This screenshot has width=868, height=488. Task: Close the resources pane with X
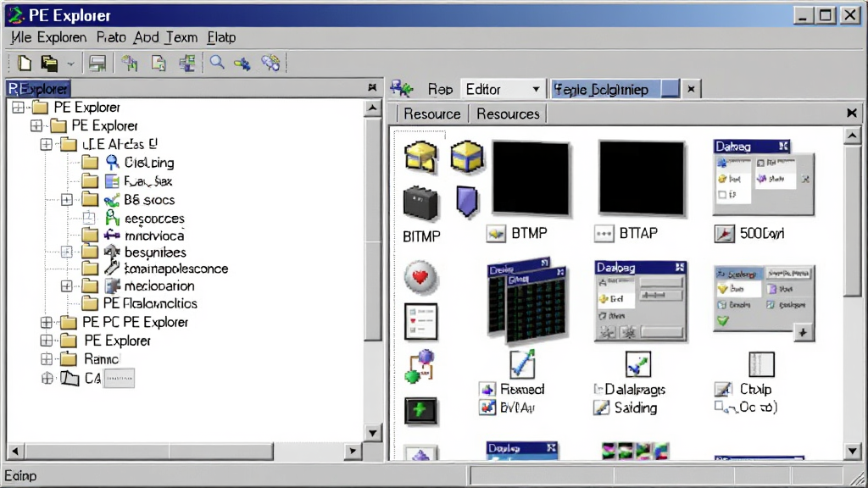[x=851, y=114]
